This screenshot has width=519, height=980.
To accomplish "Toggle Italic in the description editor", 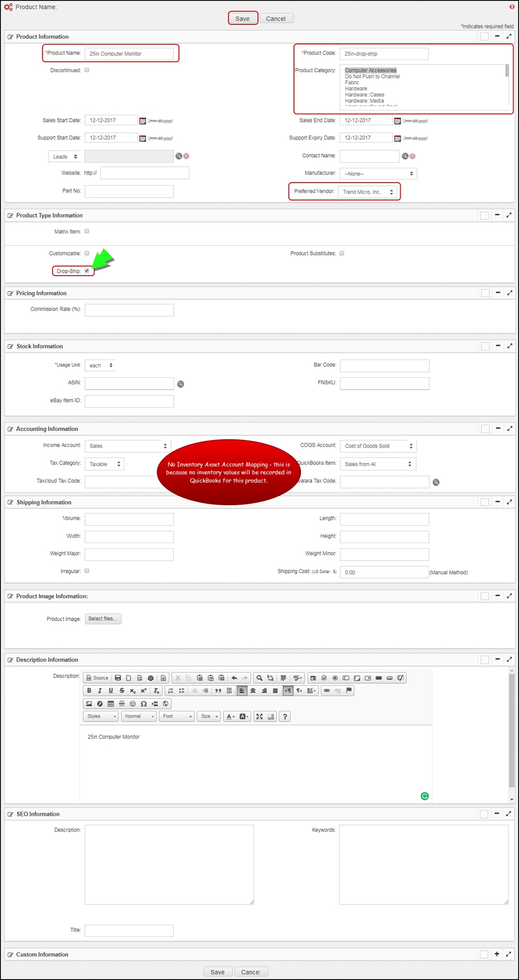I will [99, 691].
